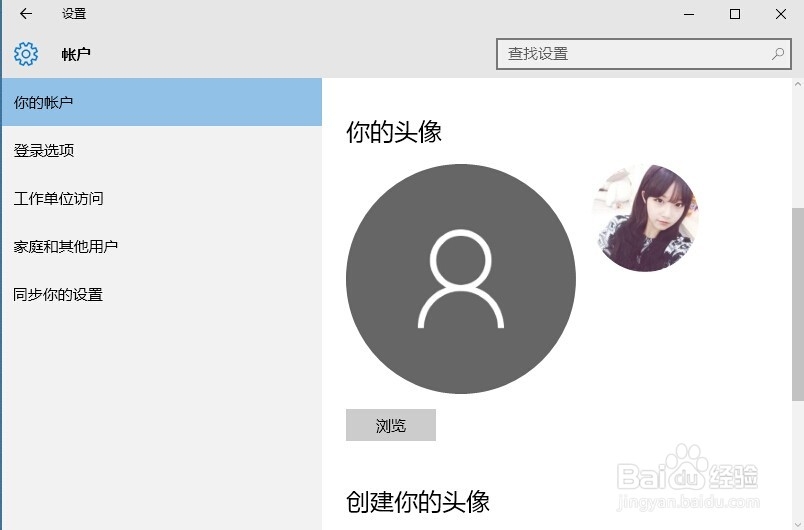This screenshot has height=530, width=804.
Task: Click the scrollbar down arrow
Action: (x=797, y=523)
